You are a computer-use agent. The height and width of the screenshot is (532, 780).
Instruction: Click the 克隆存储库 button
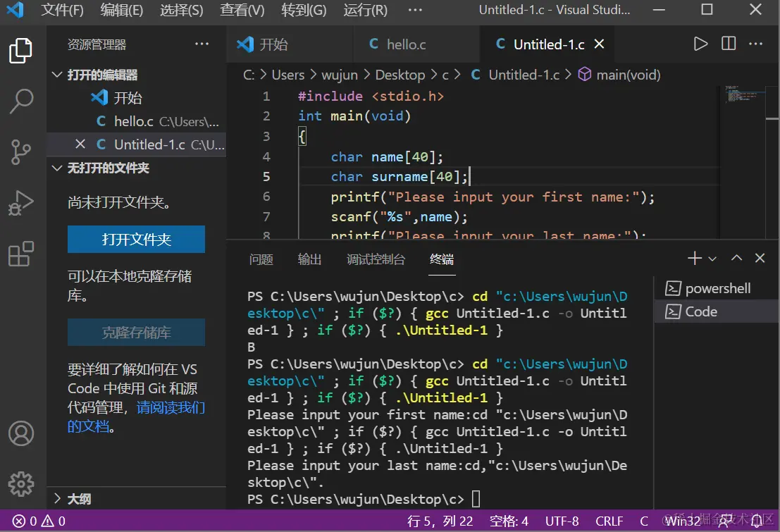(136, 333)
